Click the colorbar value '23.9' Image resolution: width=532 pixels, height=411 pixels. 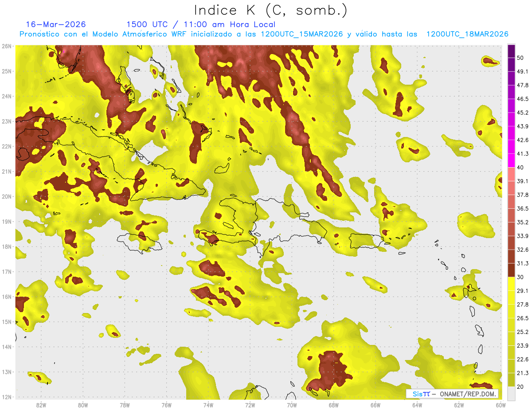coord(523,346)
